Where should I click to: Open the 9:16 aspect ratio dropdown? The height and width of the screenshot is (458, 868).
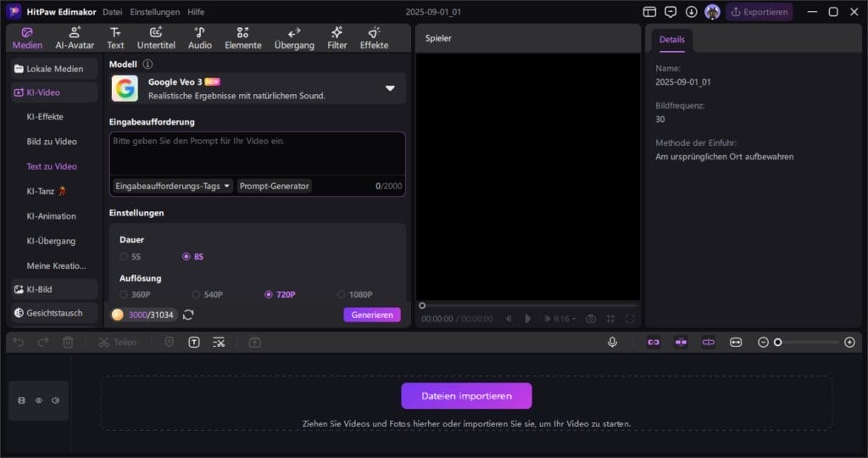coord(564,319)
